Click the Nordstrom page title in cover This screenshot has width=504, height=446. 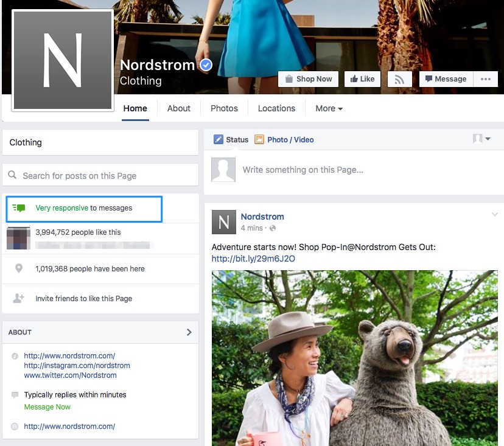point(157,65)
